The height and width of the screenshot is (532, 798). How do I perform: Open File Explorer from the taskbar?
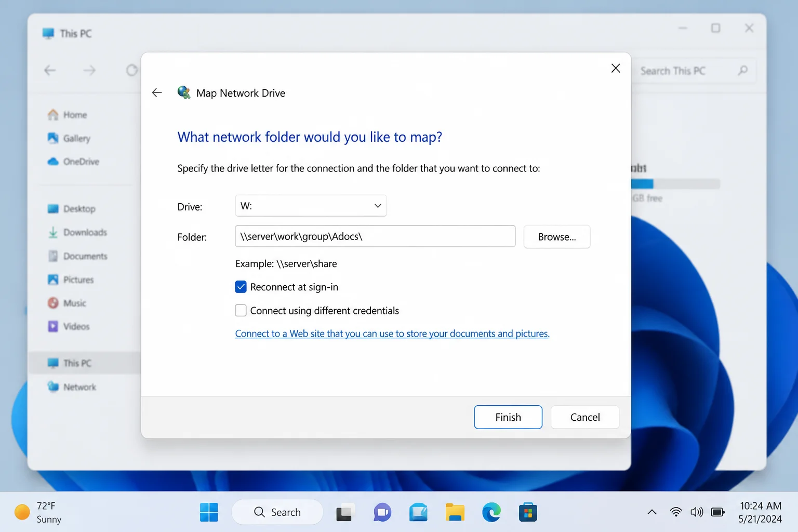pyautogui.click(x=455, y=513)
